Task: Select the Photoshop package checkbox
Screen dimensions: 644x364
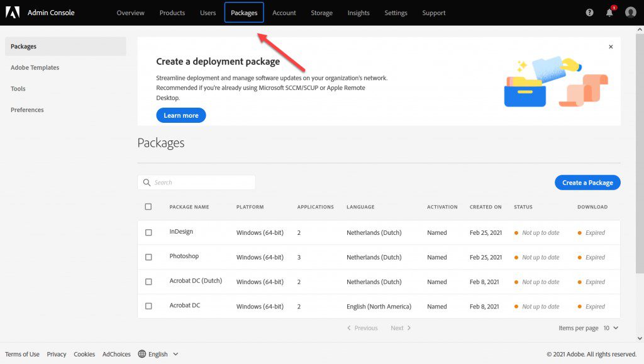Action: 148,257
